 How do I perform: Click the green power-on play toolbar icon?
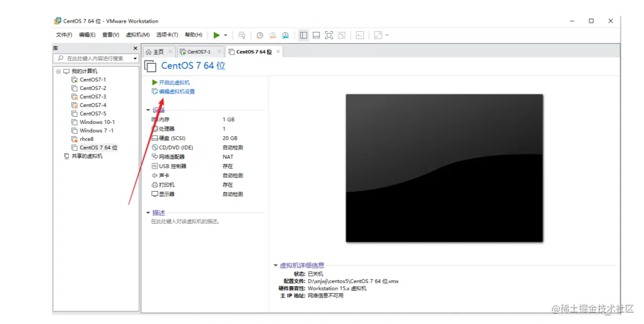click(217, 35)
